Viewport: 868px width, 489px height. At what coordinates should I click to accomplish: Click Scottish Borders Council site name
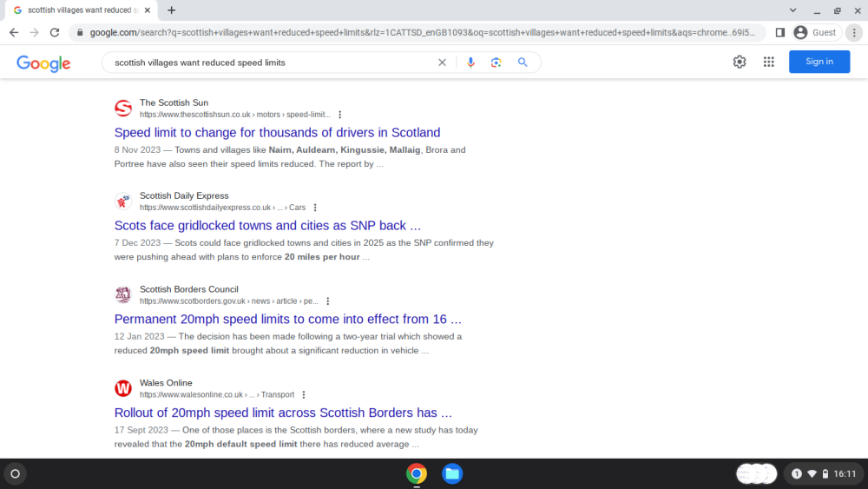[188, 289]
